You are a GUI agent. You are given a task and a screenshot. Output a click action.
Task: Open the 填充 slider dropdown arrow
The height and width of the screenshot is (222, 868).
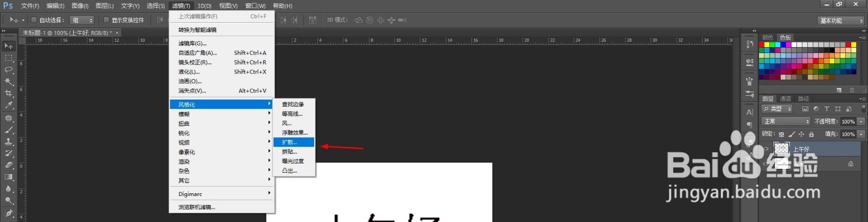pyautogui.click(x=861, y=134)
